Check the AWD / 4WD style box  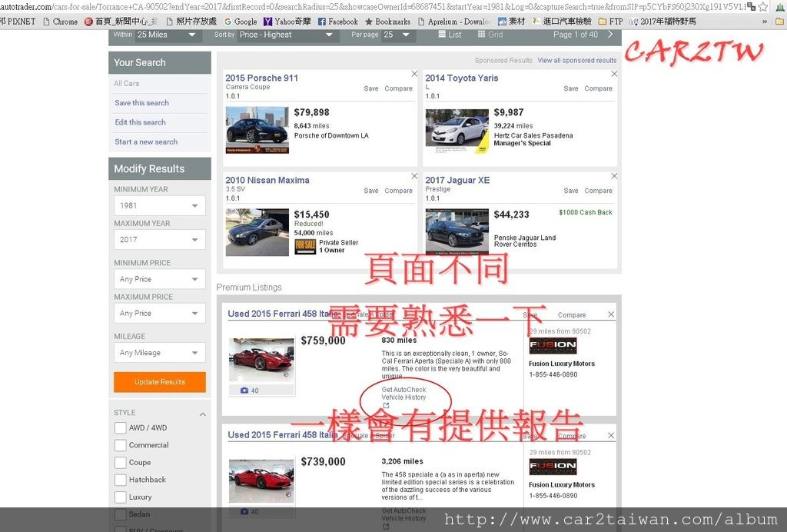[120, 427]
